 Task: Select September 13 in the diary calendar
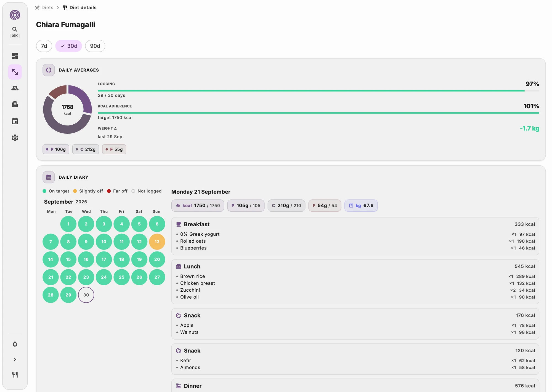pos(157,242)
